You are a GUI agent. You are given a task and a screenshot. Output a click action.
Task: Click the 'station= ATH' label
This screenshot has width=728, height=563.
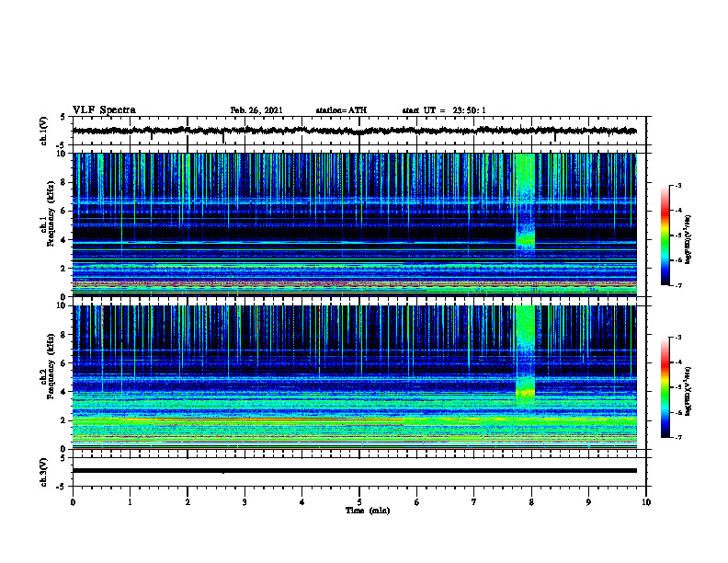tap(341, 110)
